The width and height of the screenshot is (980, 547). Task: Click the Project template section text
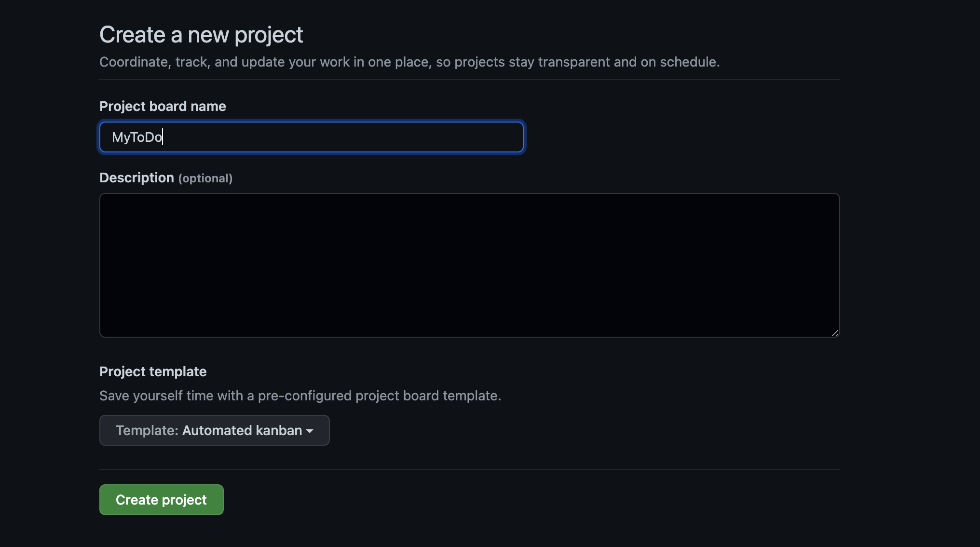point(153,371)
